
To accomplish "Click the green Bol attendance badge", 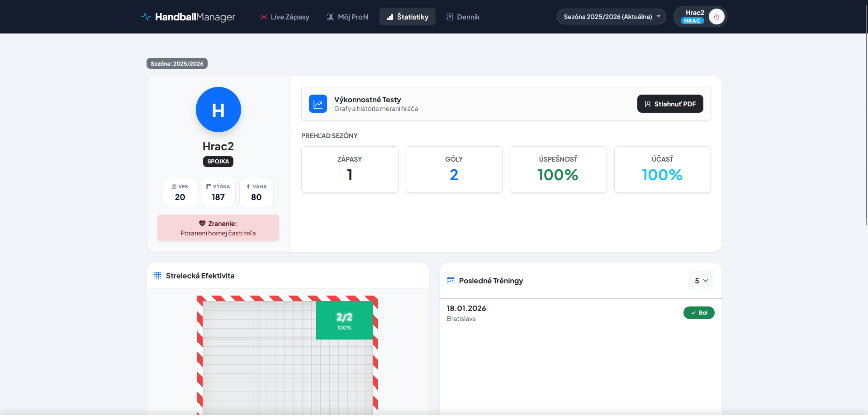I will pyautogui.click(x=698, y=313).
